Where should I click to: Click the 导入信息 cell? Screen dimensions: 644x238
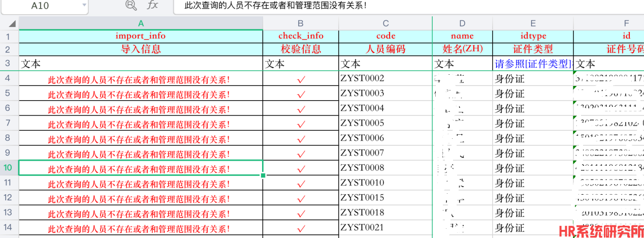point(141,49)
